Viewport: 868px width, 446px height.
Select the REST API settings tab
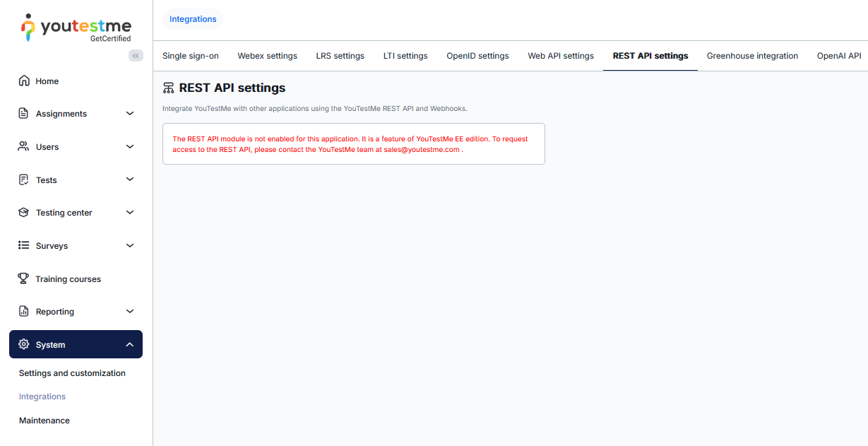point(650,56)
